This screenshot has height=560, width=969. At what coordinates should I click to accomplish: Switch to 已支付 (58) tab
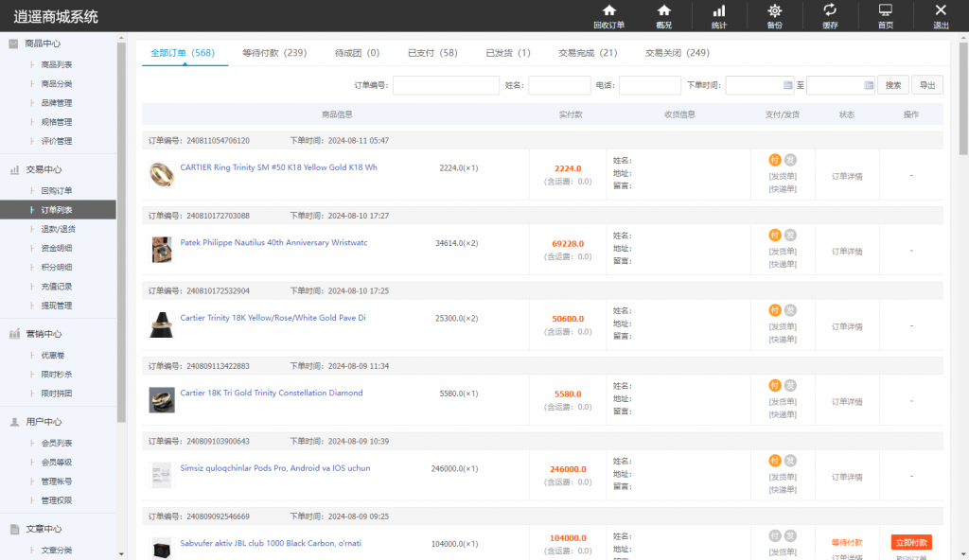432,53
